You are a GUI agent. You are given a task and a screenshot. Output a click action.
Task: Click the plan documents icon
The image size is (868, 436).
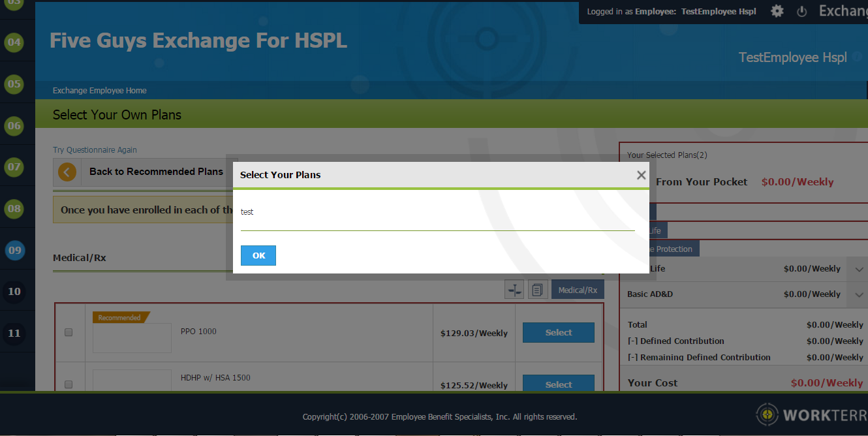tap(538, 290)
